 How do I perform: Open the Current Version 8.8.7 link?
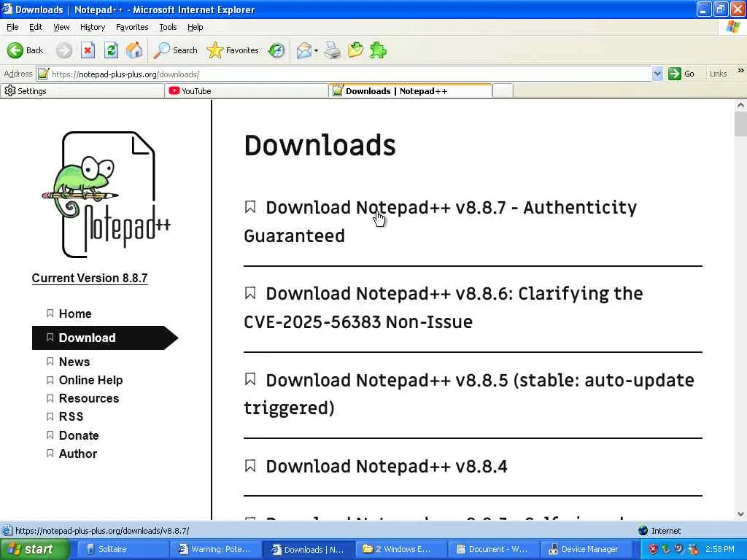click(90, 278)
